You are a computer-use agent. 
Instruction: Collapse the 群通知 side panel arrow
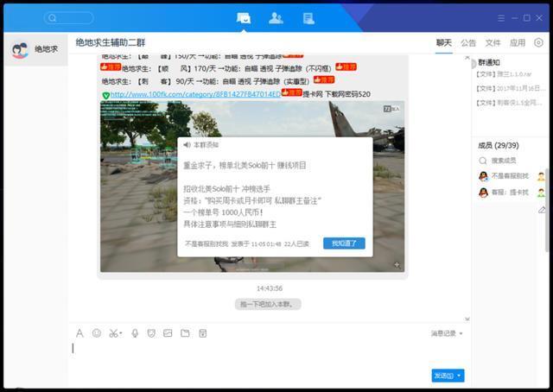(x=474, y=63)
